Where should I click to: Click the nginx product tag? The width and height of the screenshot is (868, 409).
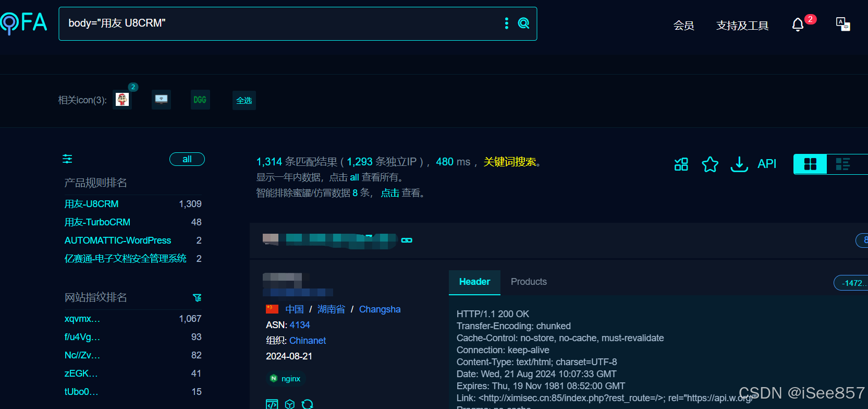point(285,379)
